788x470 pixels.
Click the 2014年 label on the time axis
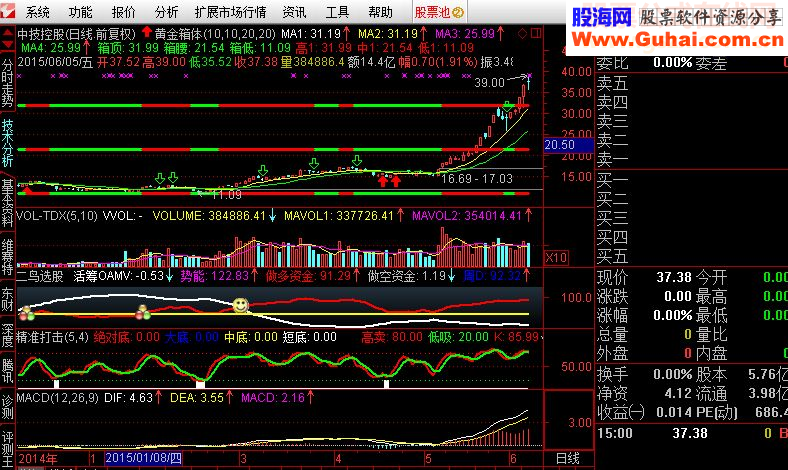pyautogui.click(x=38, y=459)
